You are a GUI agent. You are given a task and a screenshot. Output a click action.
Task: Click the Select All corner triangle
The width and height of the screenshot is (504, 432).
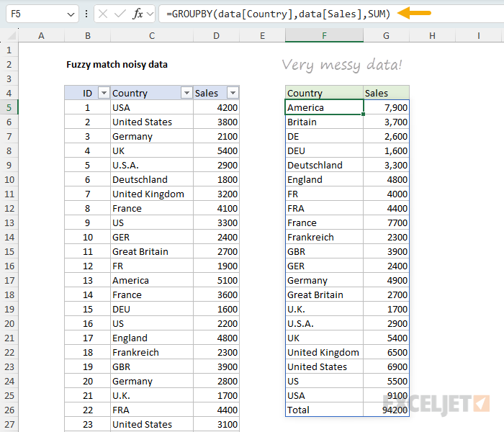[12, 35]
